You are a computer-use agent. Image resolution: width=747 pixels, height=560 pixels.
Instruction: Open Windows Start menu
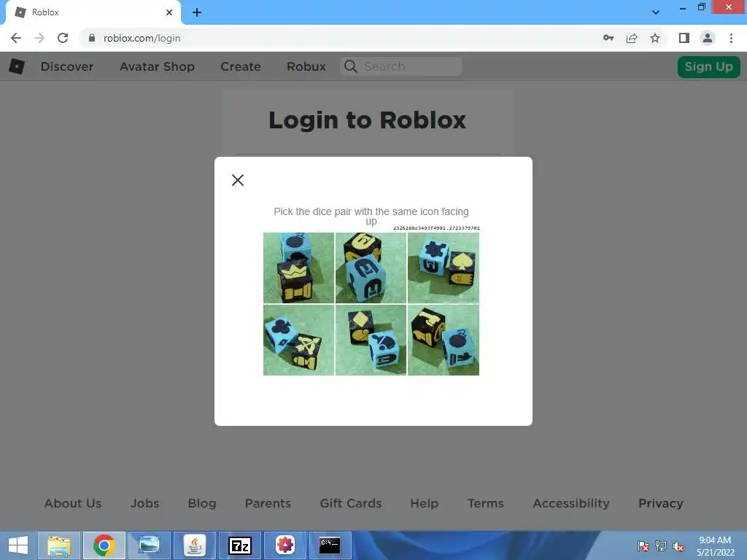tap(18, 545)
